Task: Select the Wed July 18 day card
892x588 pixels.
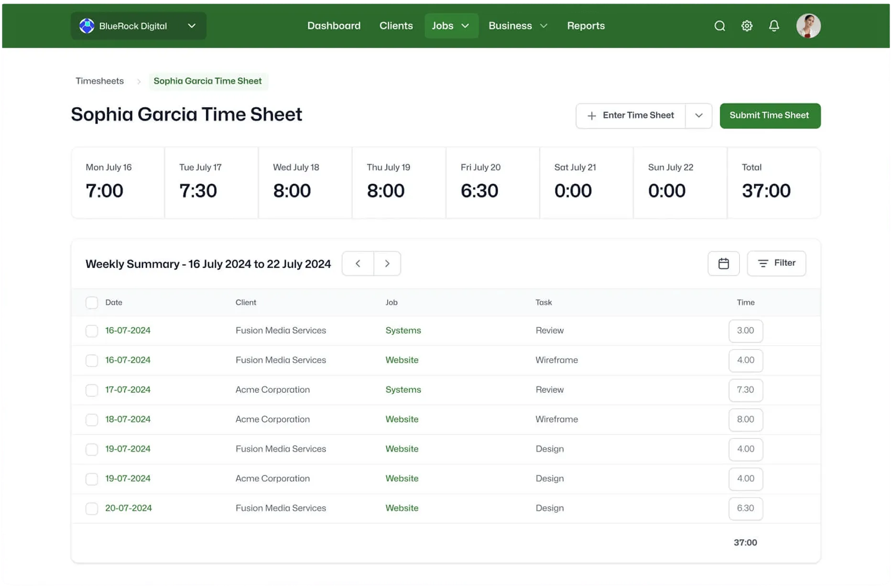Action: [305, 183]
